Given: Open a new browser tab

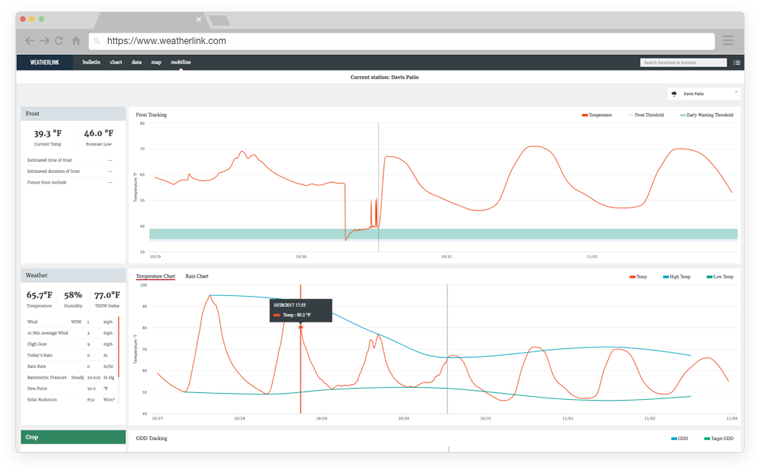Looking at the screenshot, I should tap(219, 20).
